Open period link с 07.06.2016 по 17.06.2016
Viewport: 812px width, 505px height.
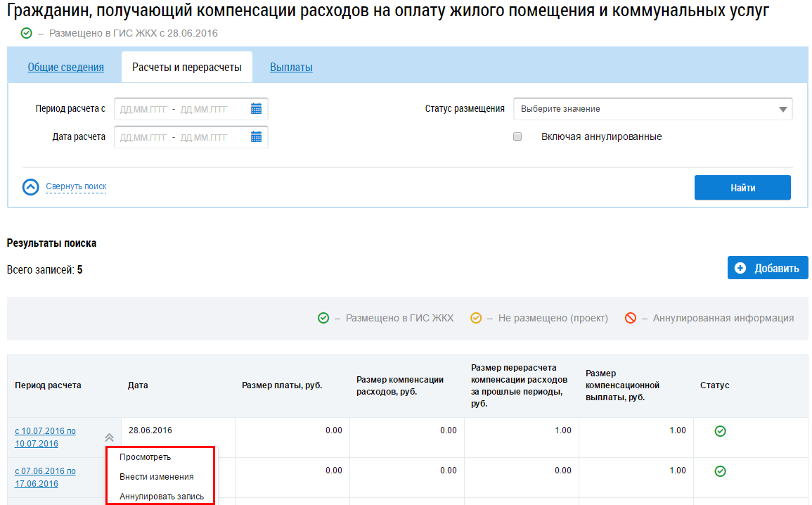(45, 478)
